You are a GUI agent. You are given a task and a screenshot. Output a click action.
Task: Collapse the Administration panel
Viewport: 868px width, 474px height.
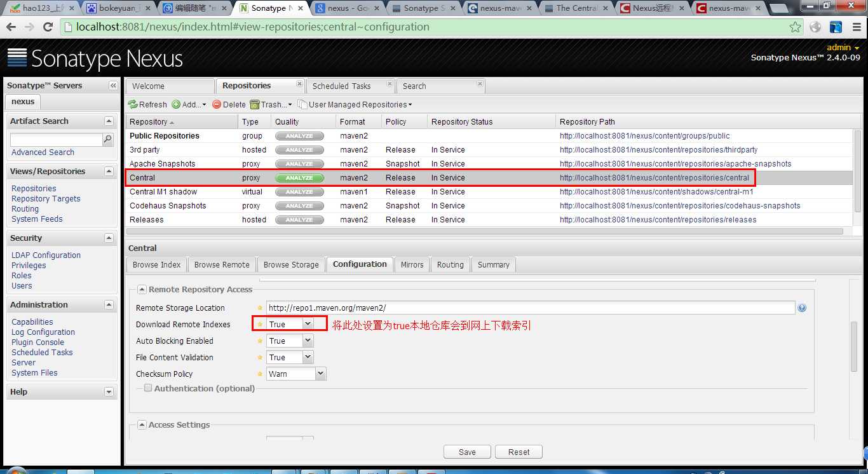[x=109, y=304]
